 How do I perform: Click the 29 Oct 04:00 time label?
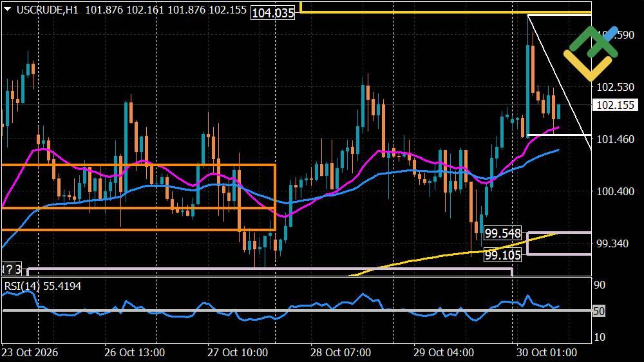tap(444, 352)
